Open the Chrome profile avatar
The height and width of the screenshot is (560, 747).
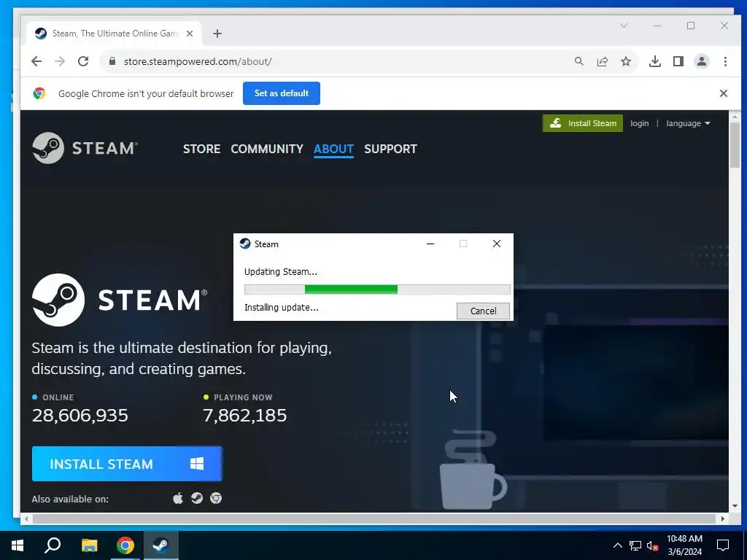pos(702,61)
